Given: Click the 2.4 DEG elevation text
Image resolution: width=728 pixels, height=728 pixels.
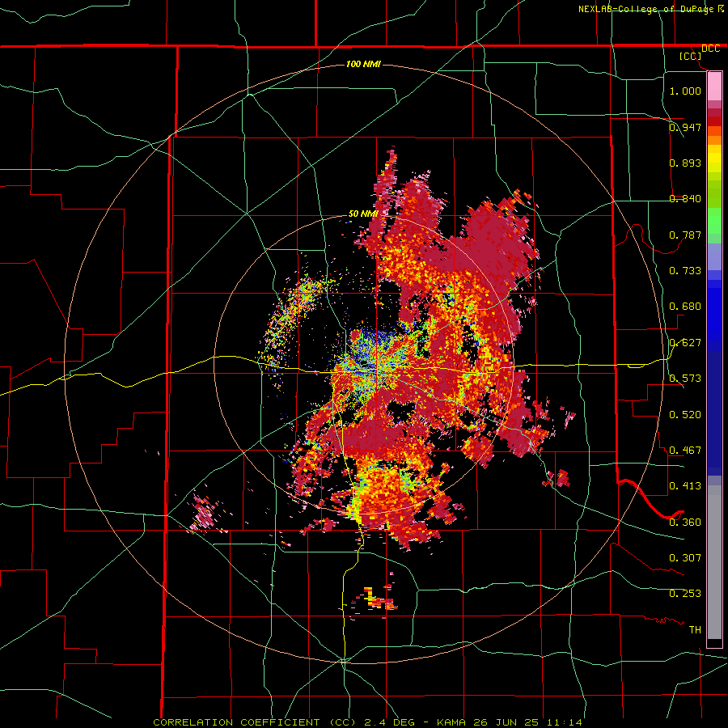Looking at the screenshot, I should 388,722.
